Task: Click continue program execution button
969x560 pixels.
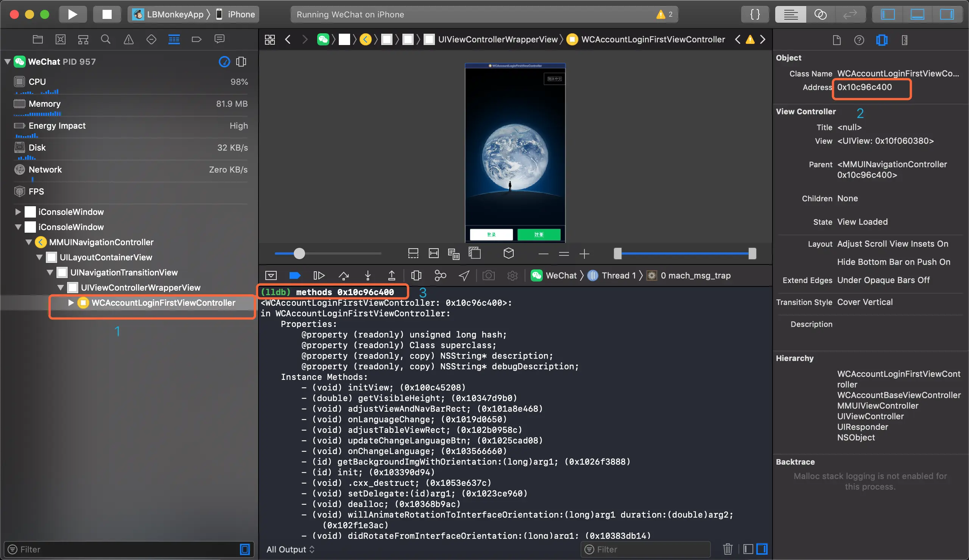Action: pyautogui.click(x=319, y=275)
